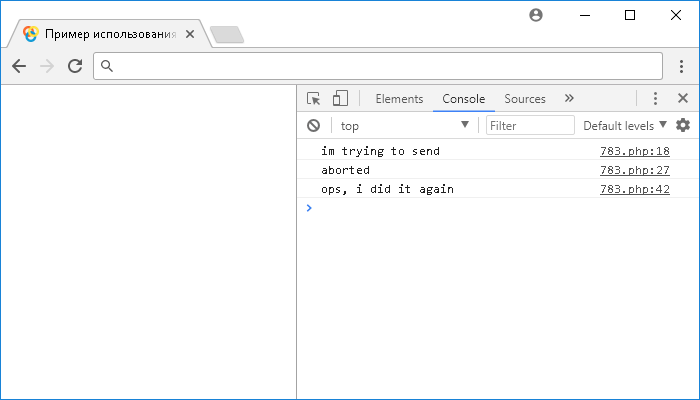Activate the inspect element picker
This screenshot has height=400, width=700.
313,98
